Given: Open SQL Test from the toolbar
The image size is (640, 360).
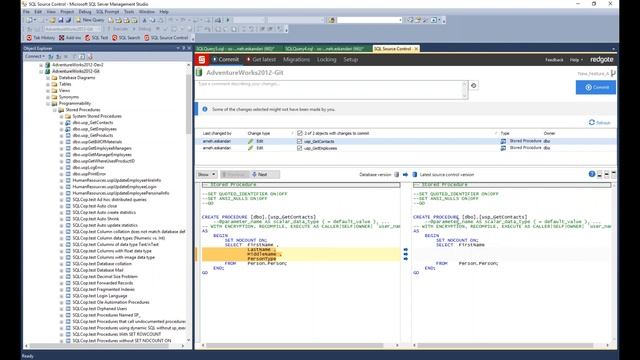Looking at the screenshot, I should [x=96, y=38].
